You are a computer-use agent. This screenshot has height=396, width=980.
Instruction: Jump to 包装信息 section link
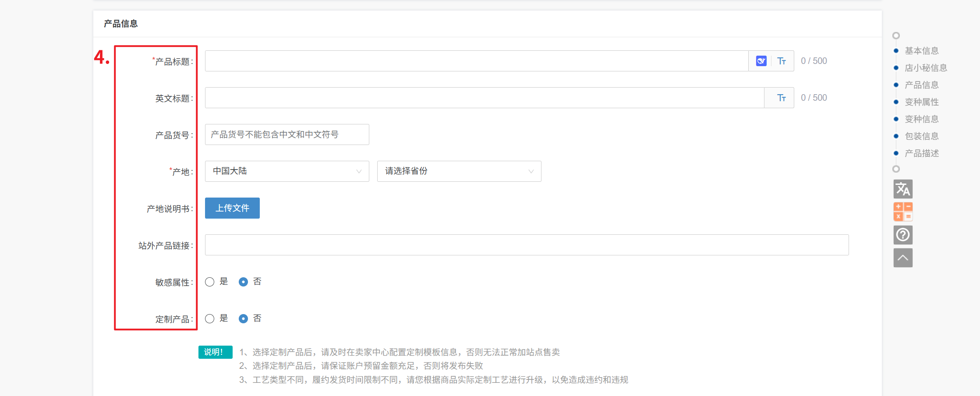pos(922,136)
